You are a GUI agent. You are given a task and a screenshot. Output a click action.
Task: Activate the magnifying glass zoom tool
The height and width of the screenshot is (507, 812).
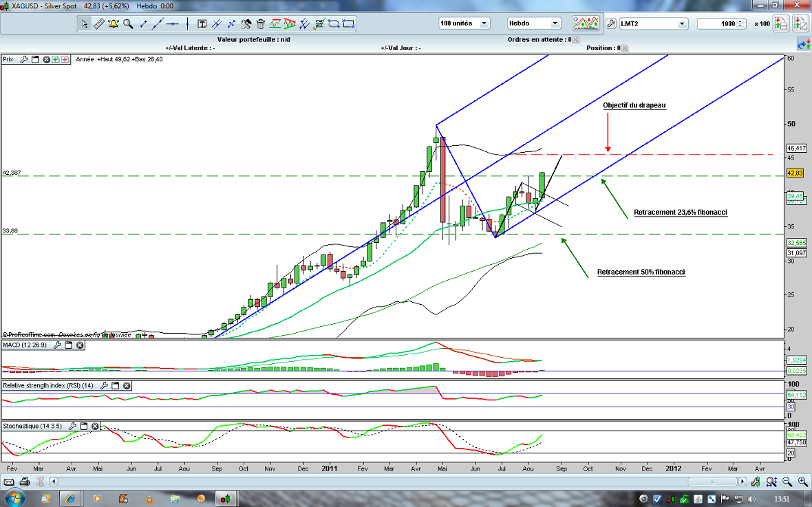128,23
